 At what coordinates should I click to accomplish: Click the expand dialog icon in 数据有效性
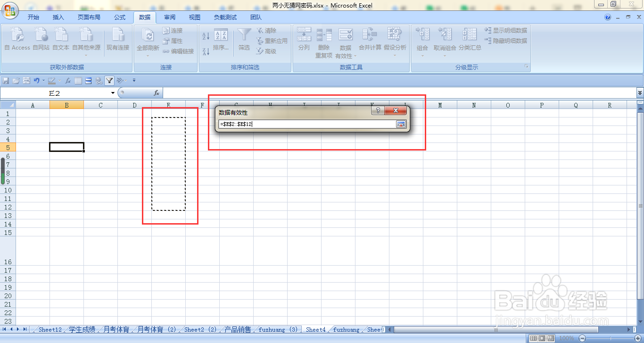(x=401, y=124)
